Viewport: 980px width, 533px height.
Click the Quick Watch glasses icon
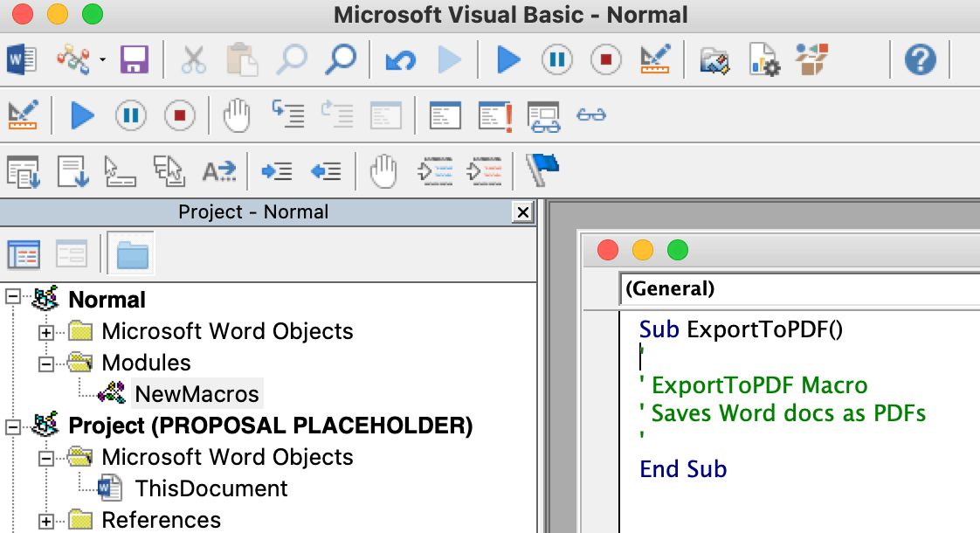pyautogui.click(x=591, y=114)
